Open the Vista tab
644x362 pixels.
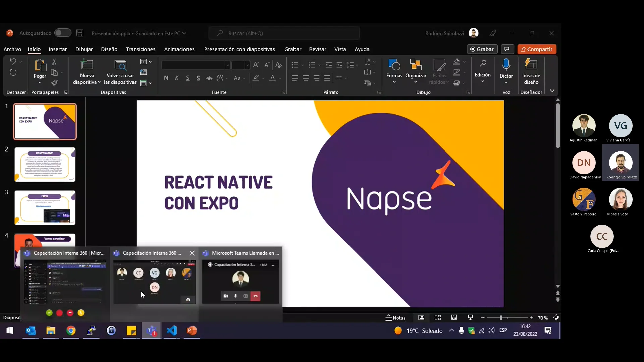(340, 49)
